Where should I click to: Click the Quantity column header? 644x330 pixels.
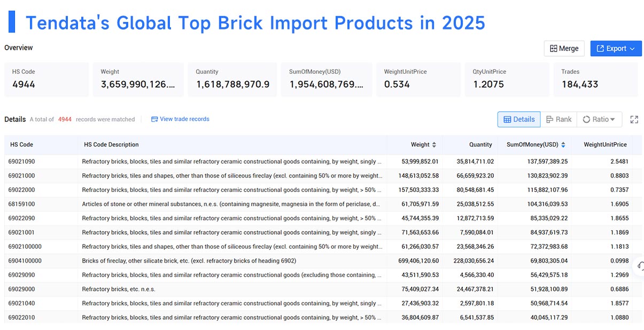tap(480, 144)
